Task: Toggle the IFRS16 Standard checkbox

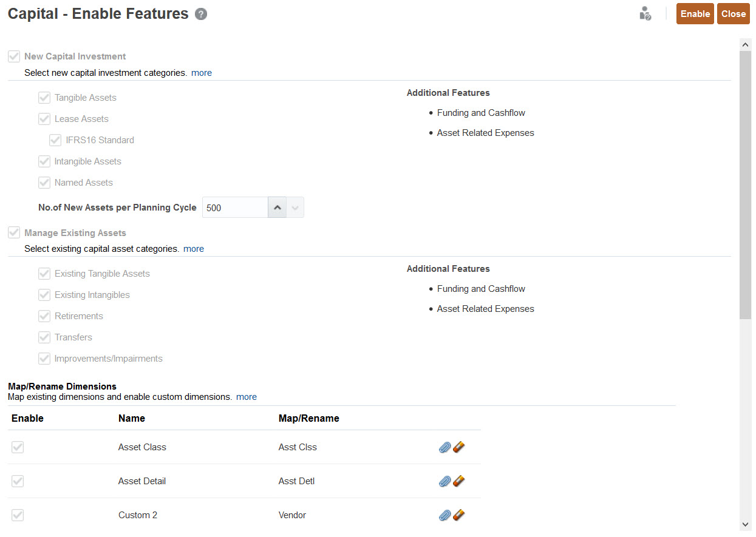Action: 55,140
